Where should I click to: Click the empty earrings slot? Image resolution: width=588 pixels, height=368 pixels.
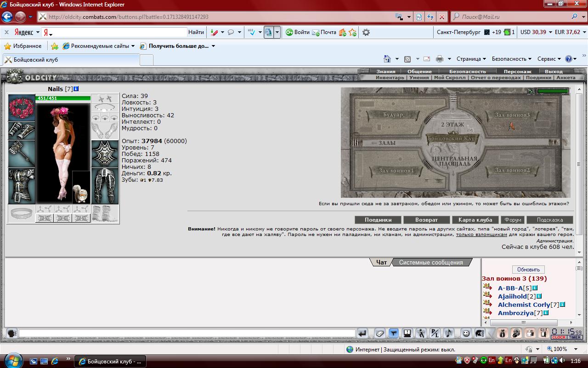105,98
